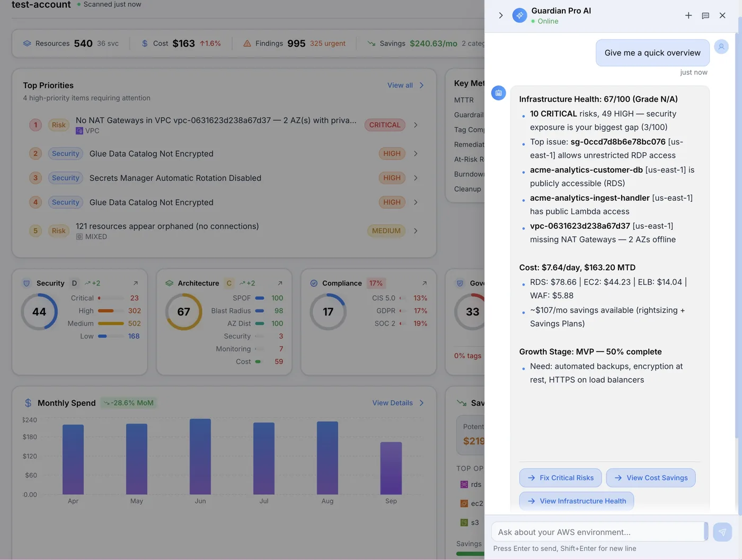Screen dimensions: 742x560
Task: Open Monthly Spend View Details link
Action: point(398,403)
